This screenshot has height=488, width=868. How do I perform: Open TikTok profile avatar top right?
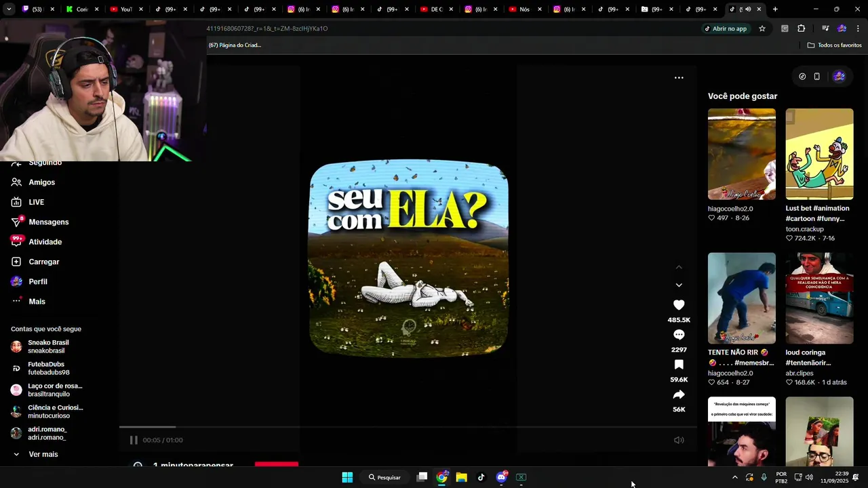click(839, 77)
